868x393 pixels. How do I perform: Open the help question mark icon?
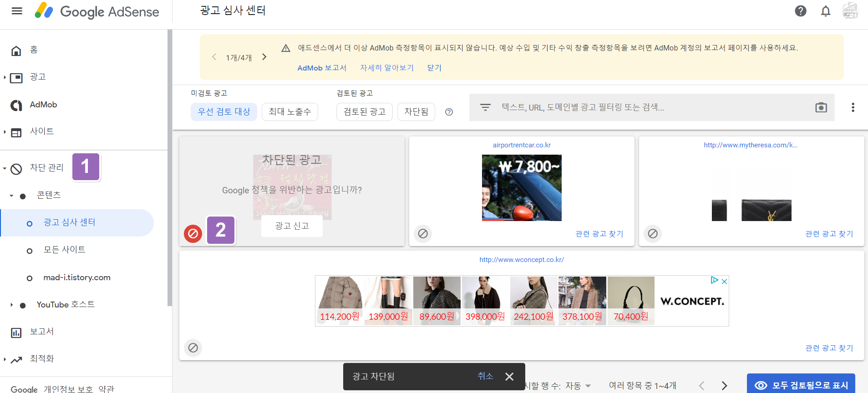[801, 11]
